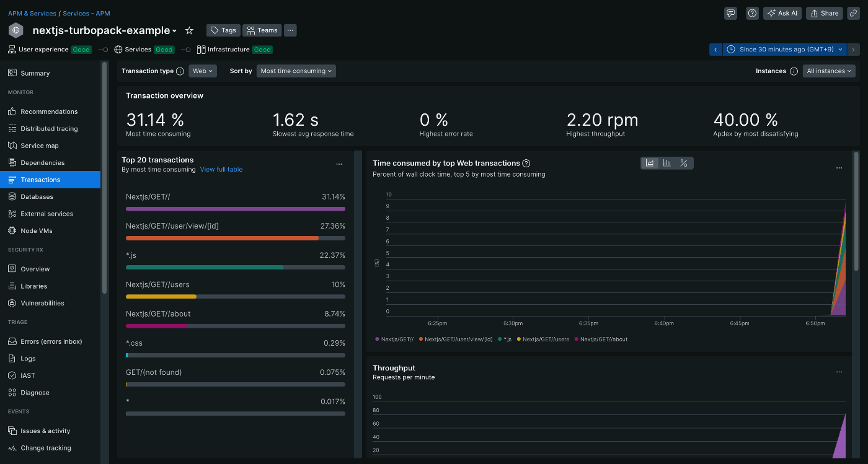Viewport: 868px width, 464px height.
Task: Select Transactions in the sidebar
Action: (50, 180)
